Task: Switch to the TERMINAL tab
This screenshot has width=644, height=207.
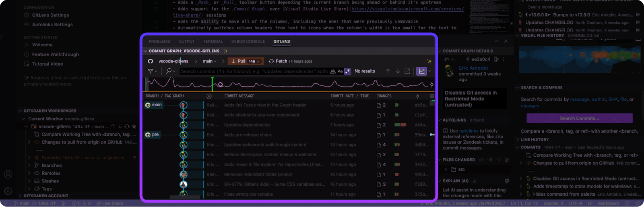Action: 213,41
